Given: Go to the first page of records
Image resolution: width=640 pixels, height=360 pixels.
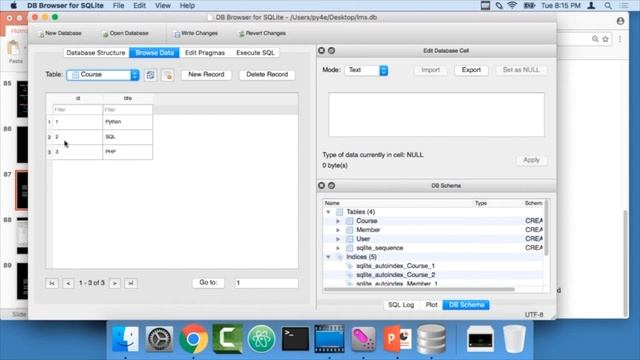Looking at the screenshot, I should pos(52,283).
